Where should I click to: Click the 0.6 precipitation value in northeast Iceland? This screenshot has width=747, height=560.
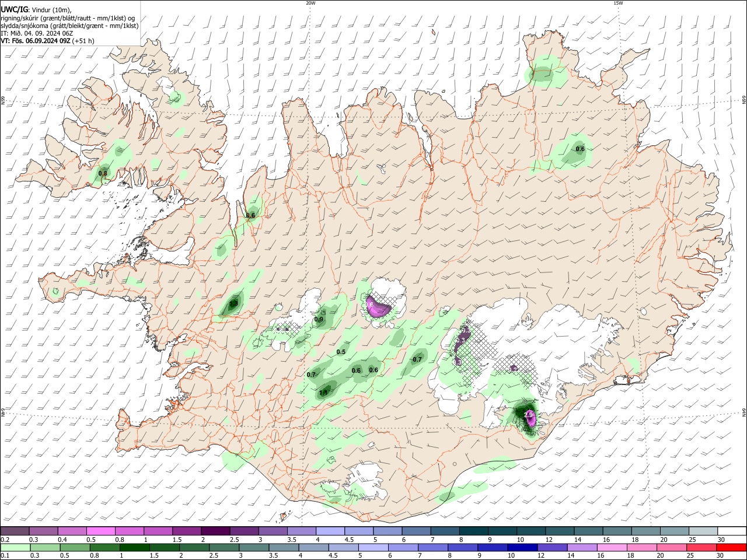(x=580, y=149)
